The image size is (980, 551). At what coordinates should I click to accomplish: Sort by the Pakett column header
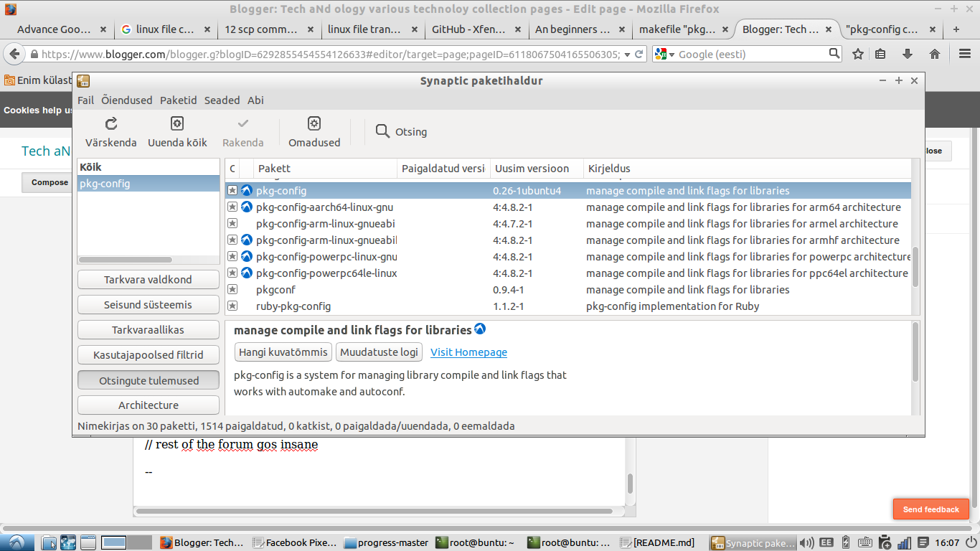(x=326, y=168)
